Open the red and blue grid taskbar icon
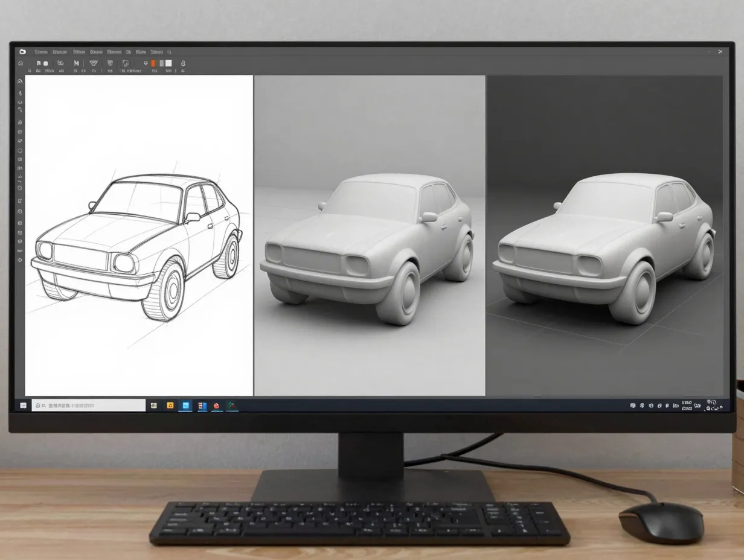744x560 pixels. (202, 406)
